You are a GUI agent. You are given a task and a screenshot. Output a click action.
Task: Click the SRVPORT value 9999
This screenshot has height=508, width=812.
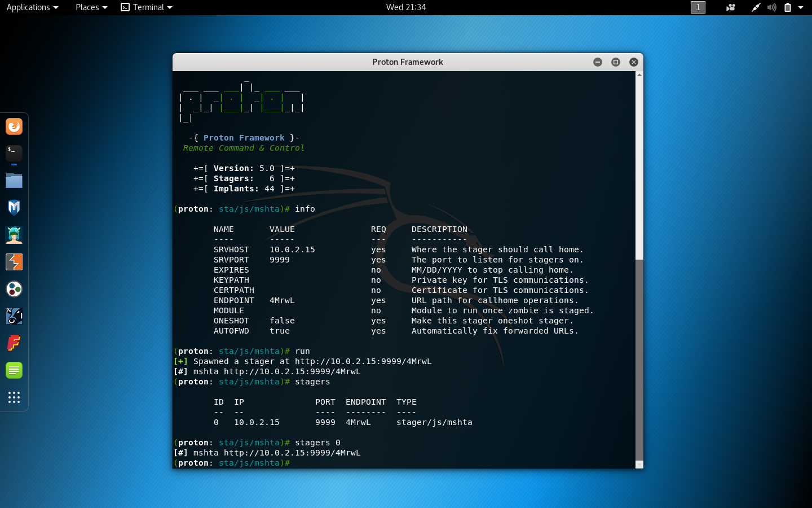(280, 260)
